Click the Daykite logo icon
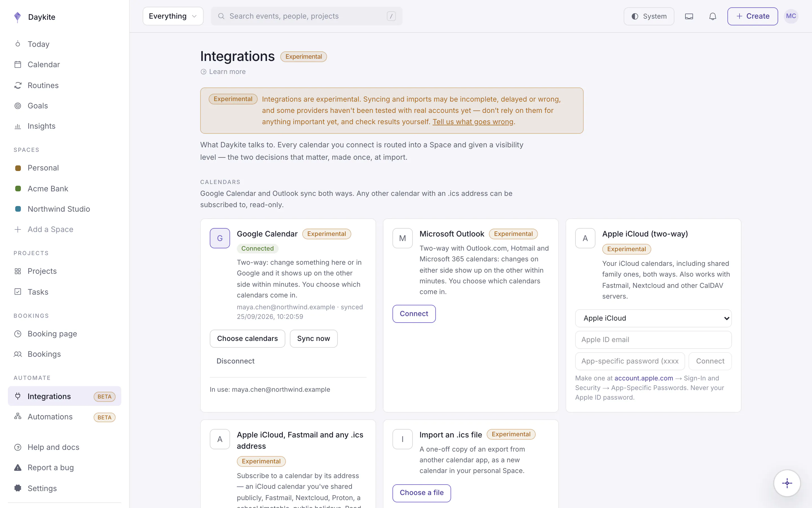The image size is (812, 508). click(17, 17)
